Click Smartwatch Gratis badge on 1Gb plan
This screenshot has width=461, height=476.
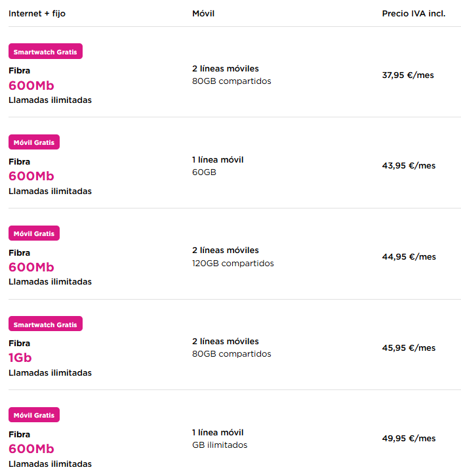point(45,325)
